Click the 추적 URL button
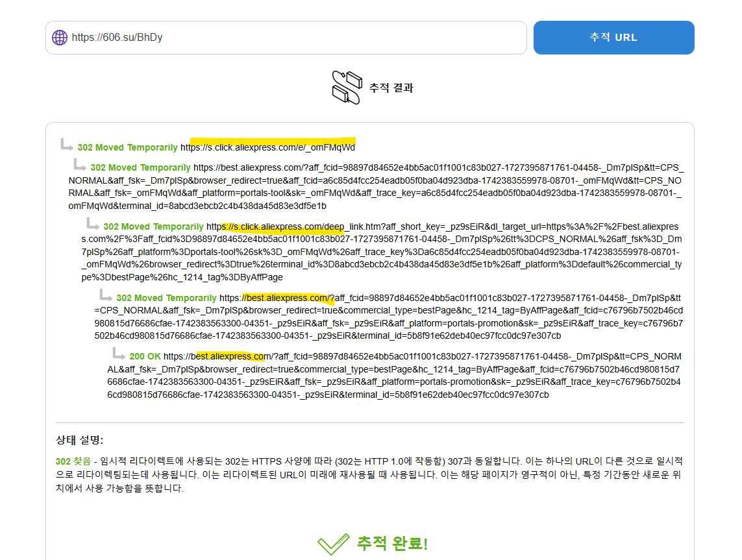 pos(613,38)
